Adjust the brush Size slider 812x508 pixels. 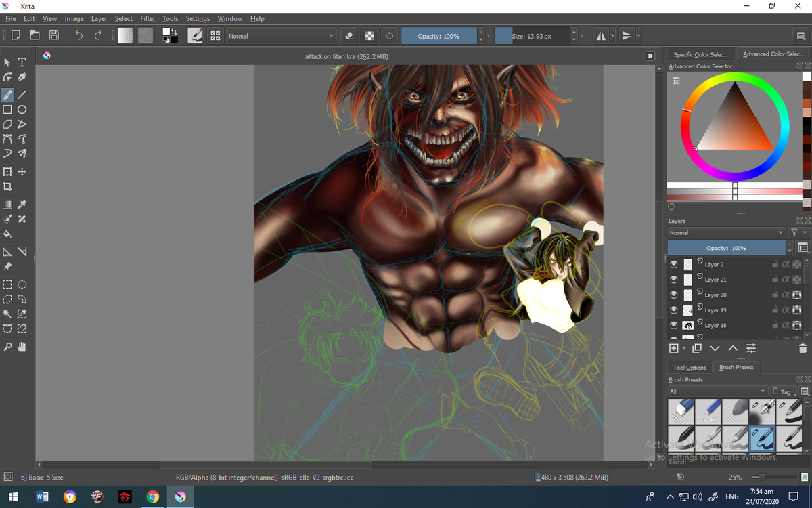click(x=532, y=36)
